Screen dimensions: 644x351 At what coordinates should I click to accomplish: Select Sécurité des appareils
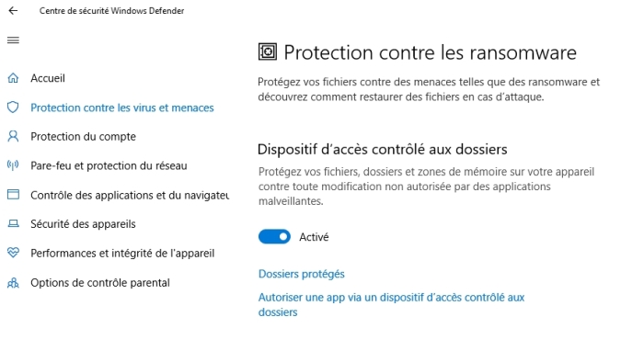coord(83,224)
